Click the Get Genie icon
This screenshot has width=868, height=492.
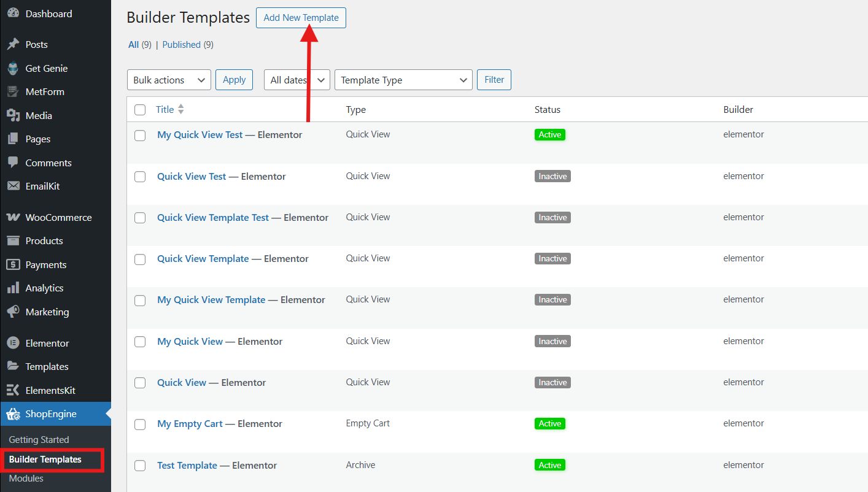tap(13, 69)
